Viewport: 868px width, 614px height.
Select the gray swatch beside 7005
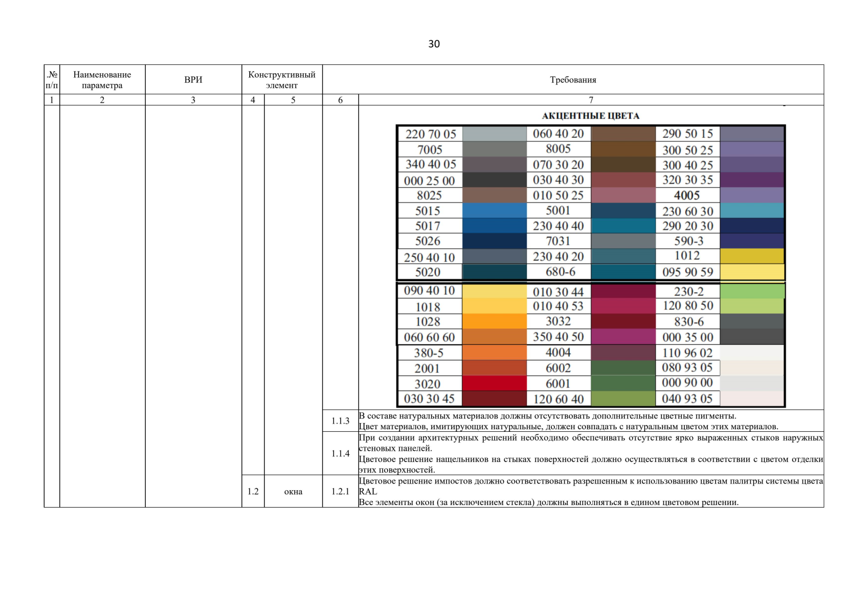[x=494, y=149]
